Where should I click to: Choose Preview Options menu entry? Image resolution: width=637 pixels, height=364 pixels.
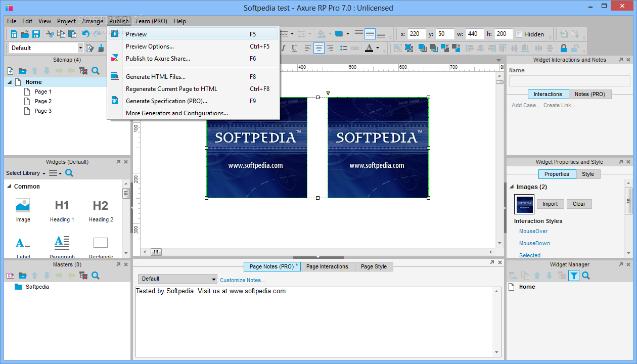point(194,46)
